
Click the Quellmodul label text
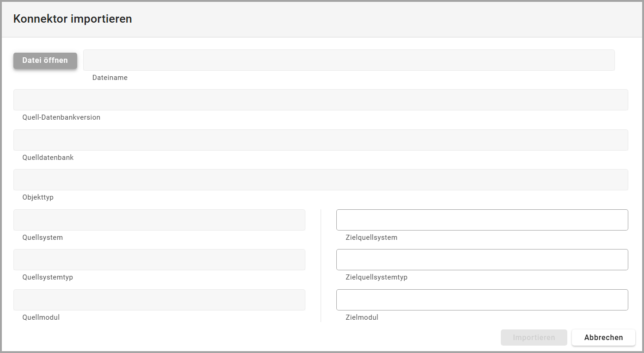pos(41,317)
